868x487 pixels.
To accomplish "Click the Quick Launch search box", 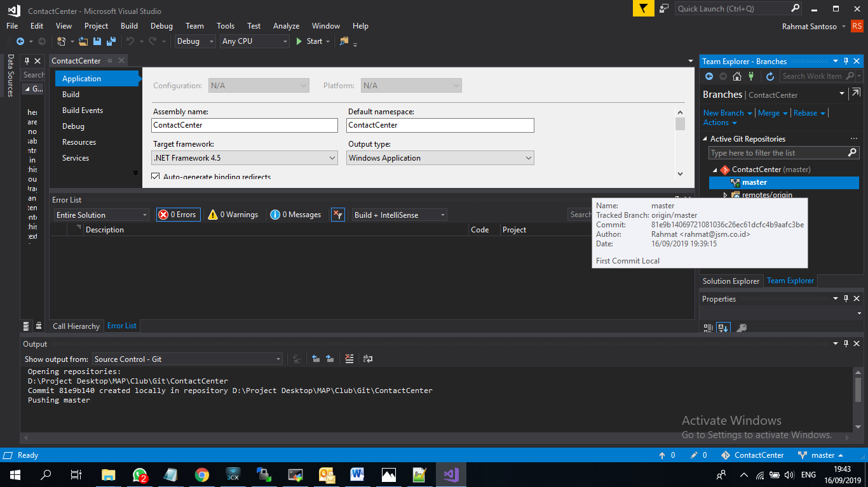I will [x=739, y=8].
